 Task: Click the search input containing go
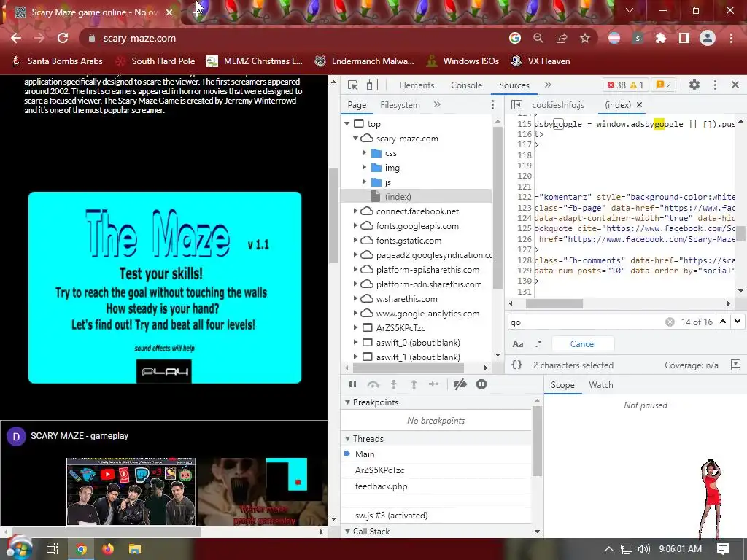pyautogui.click(x=586, y=322)
